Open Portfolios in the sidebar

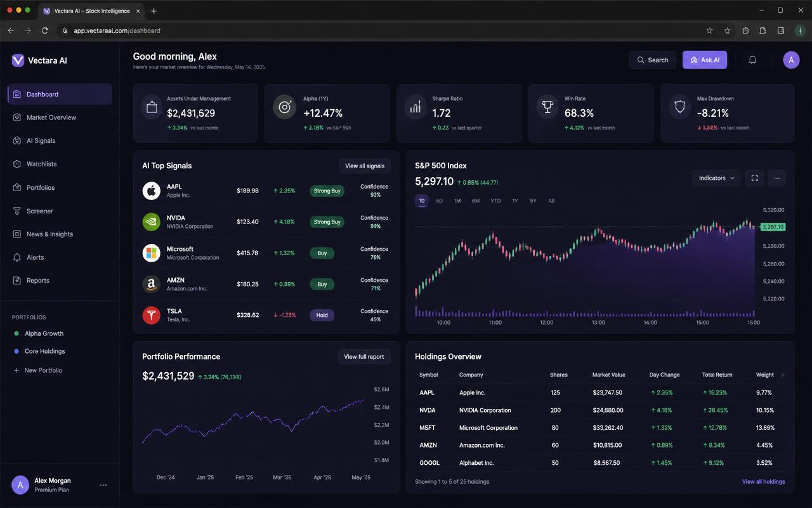[x=60, y=187]
